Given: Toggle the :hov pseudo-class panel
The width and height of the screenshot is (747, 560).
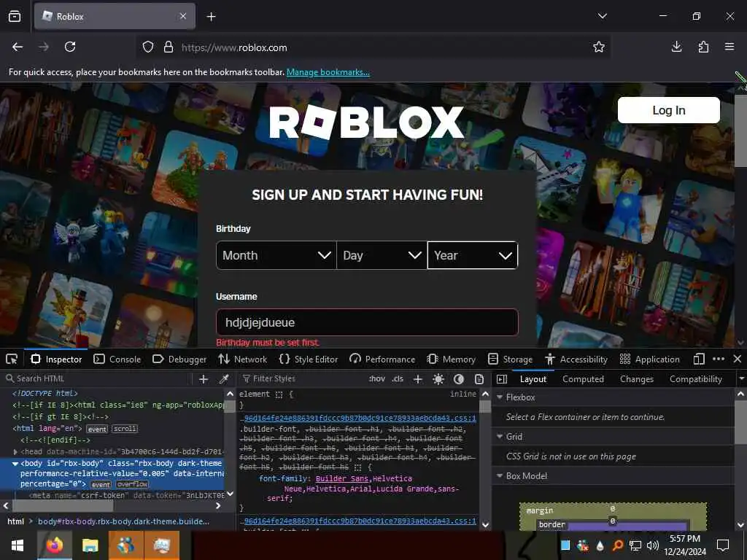Looking at the screenshot, I should [x=377, y=378].
